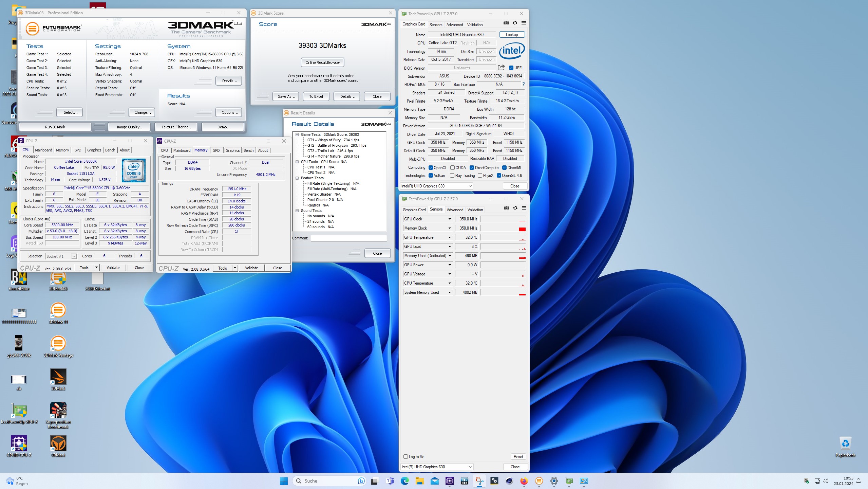Collapse Game Tests tree node in Result Details
The image size is (868, 489).
[297, 134]
